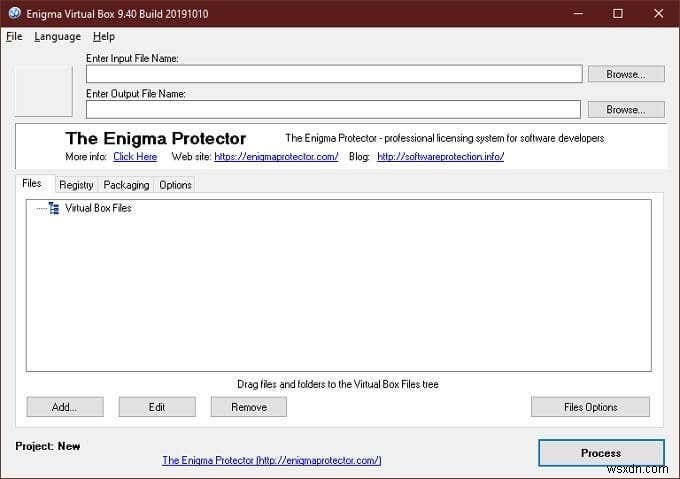Image resolution: width=680 pixels, height=479 pixels.
Task: Minimize the Enigma Virtual Box window
Action: tap(578, 13)
